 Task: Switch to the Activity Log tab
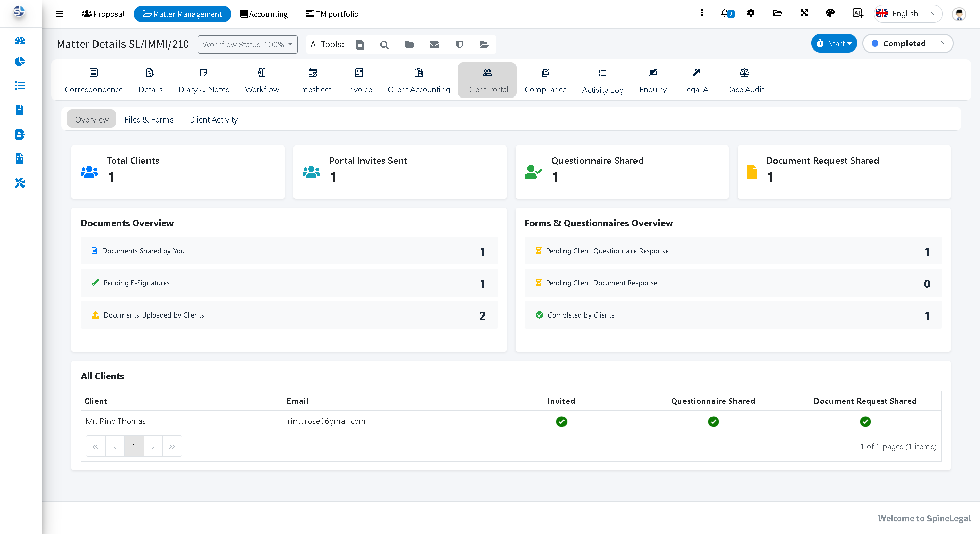click(x=603, y=81)
